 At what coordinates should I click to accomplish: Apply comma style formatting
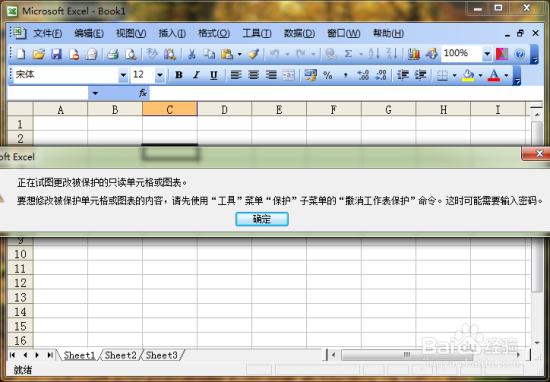(346, 75)
